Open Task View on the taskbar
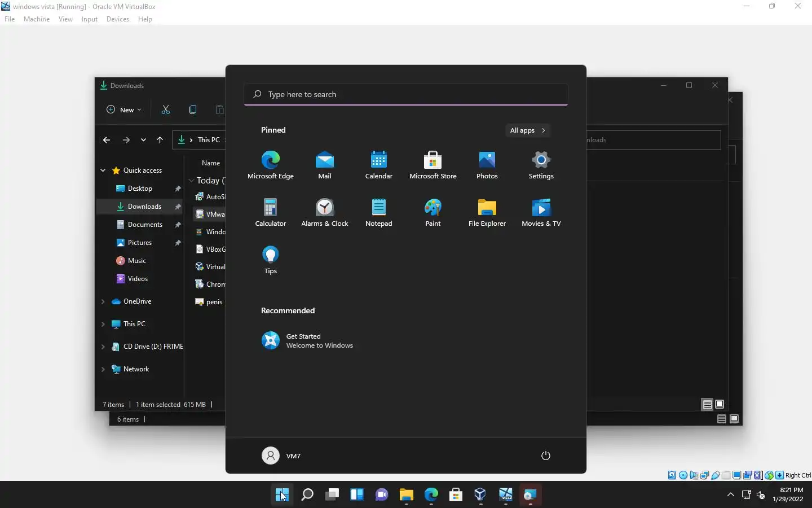812x508 pixels. pyautogui.click(x=332, y=495)
